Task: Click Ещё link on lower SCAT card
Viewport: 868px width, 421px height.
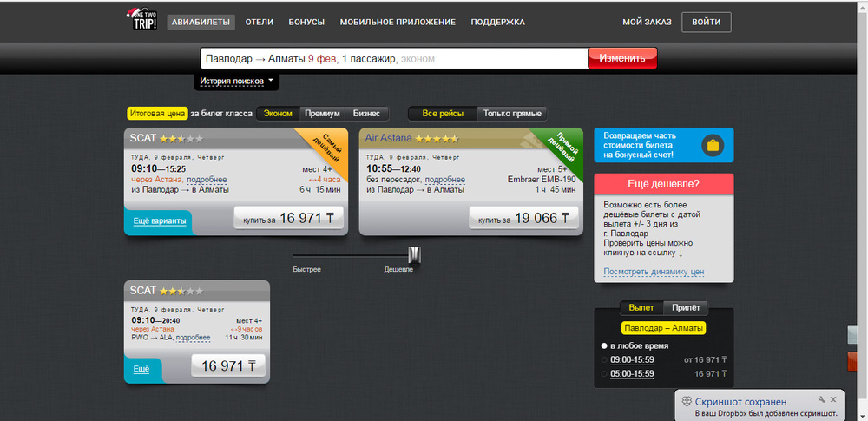Action: coord(141,369)
